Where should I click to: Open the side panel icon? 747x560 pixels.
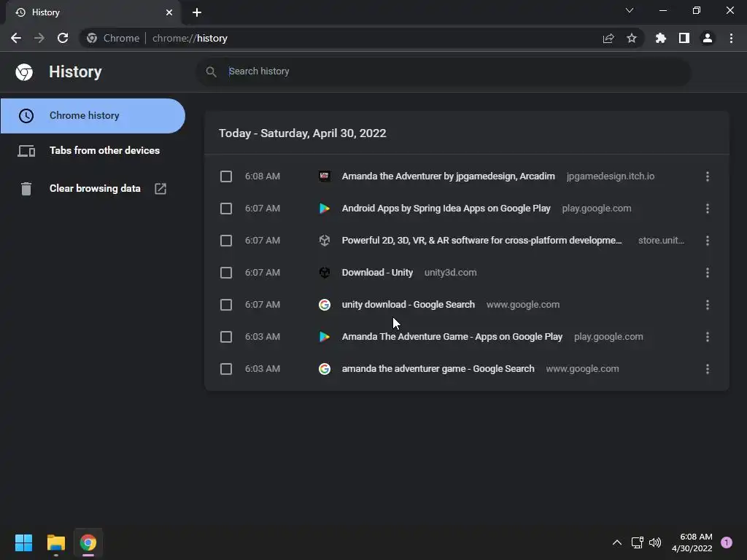pyautogui.click(x=684, y=38)
